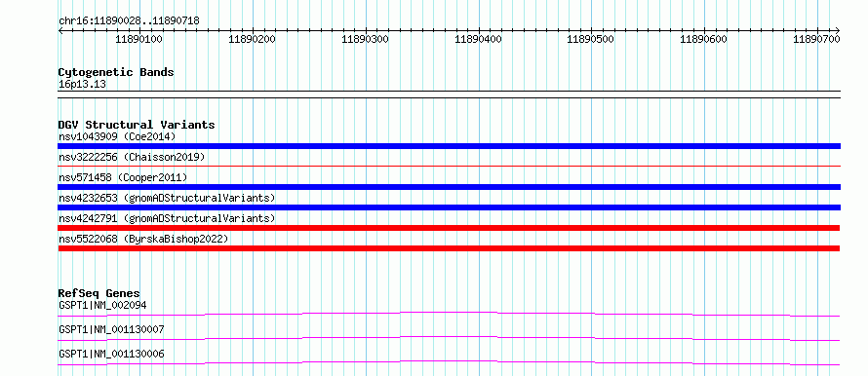868x376 pixels.
Task: Open variant nsv4232653 gnomAD label
Action: click(x=167, y=198)
